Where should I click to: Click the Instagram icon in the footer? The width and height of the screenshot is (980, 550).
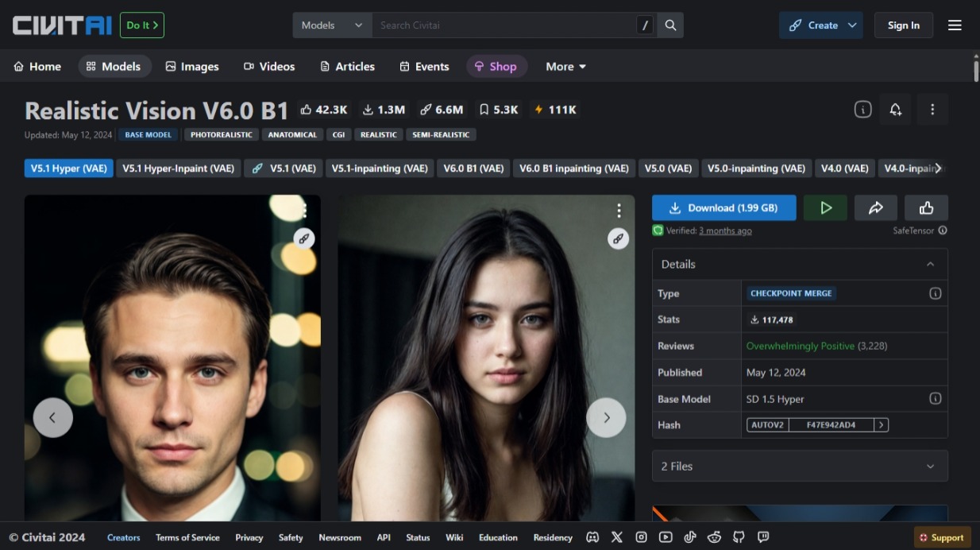641,537
